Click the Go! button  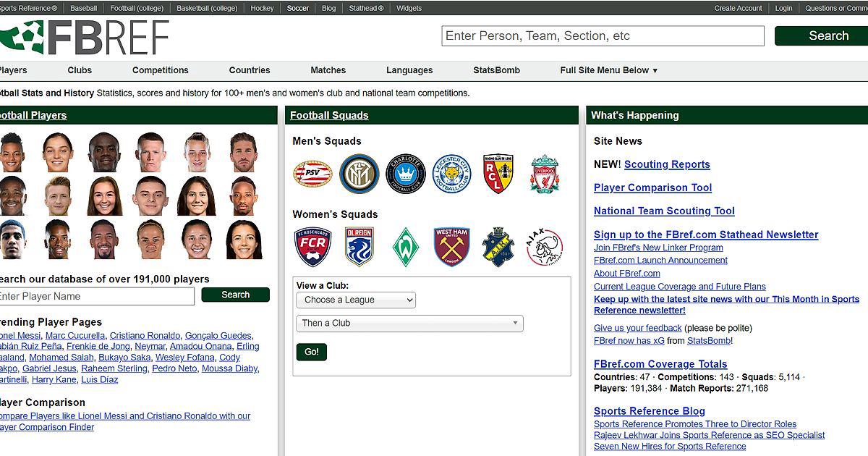pos(312,352)
